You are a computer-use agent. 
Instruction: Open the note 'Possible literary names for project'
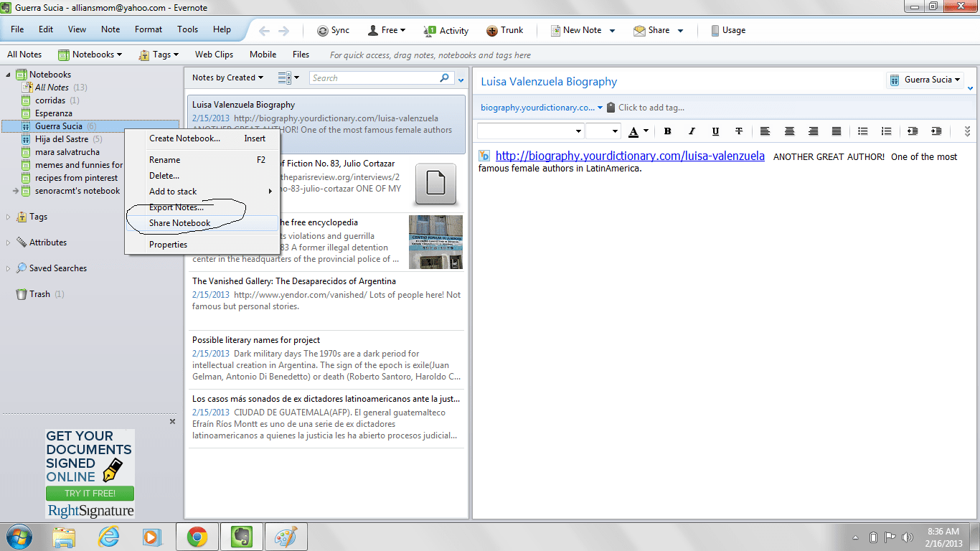(326, 359)
